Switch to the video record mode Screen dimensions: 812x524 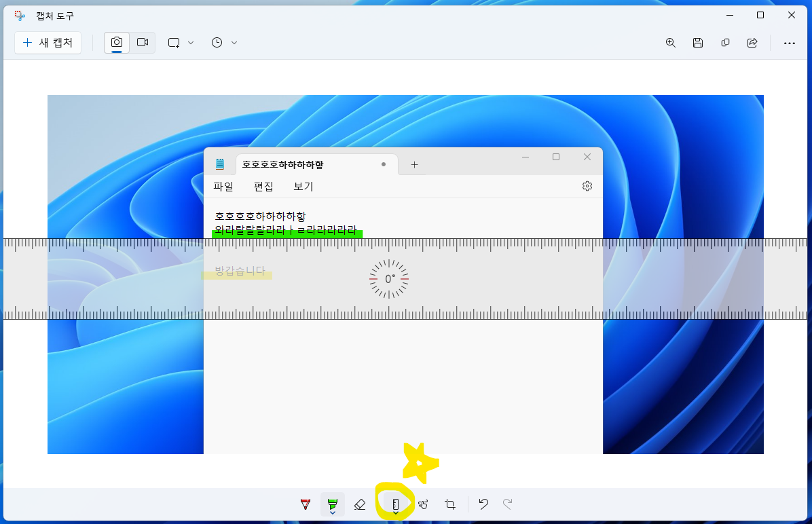click(143, 43)
